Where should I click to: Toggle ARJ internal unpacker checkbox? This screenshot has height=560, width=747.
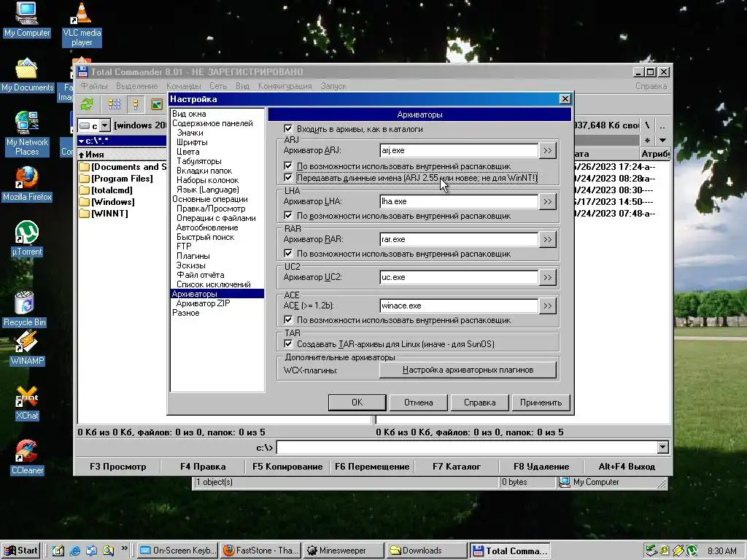pos(288,166)
